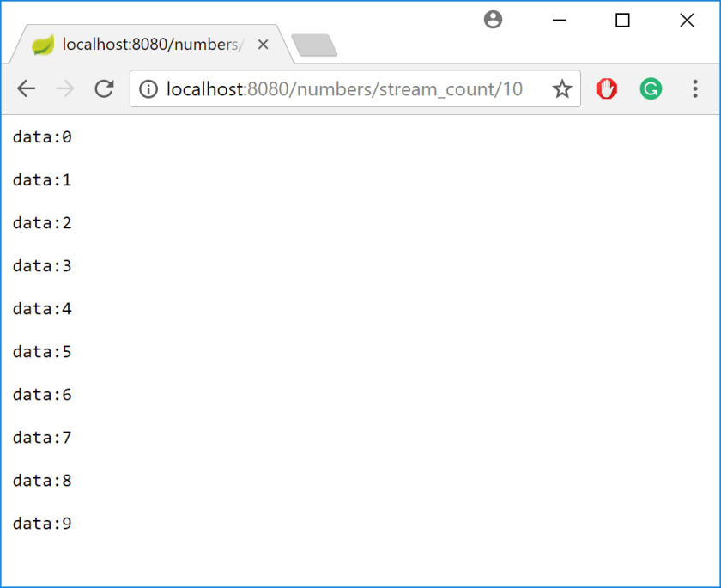The width and height of the screenshot is (721, 588).
Task: Minimize the browser window
Action: 560,21
